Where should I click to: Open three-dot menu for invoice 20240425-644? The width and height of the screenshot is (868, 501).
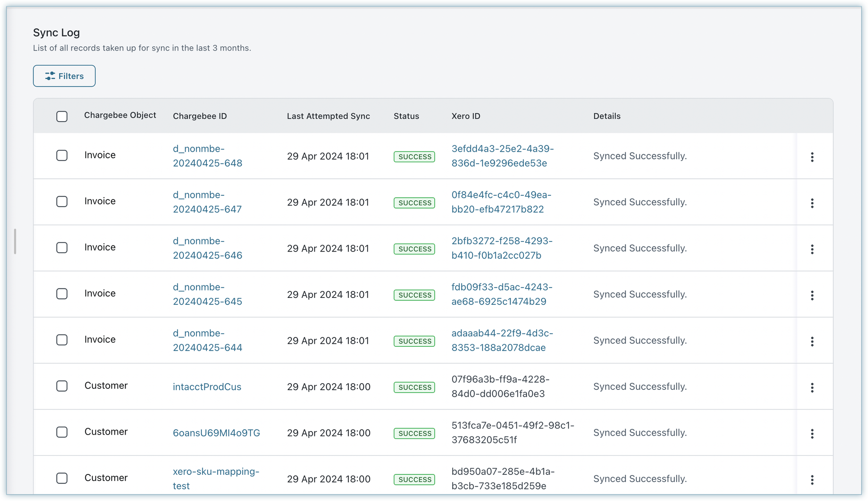(x=812, y=341)
